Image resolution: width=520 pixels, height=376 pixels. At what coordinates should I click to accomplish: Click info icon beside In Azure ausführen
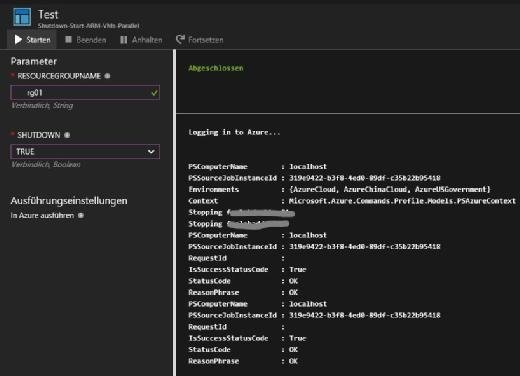(81, 215)
